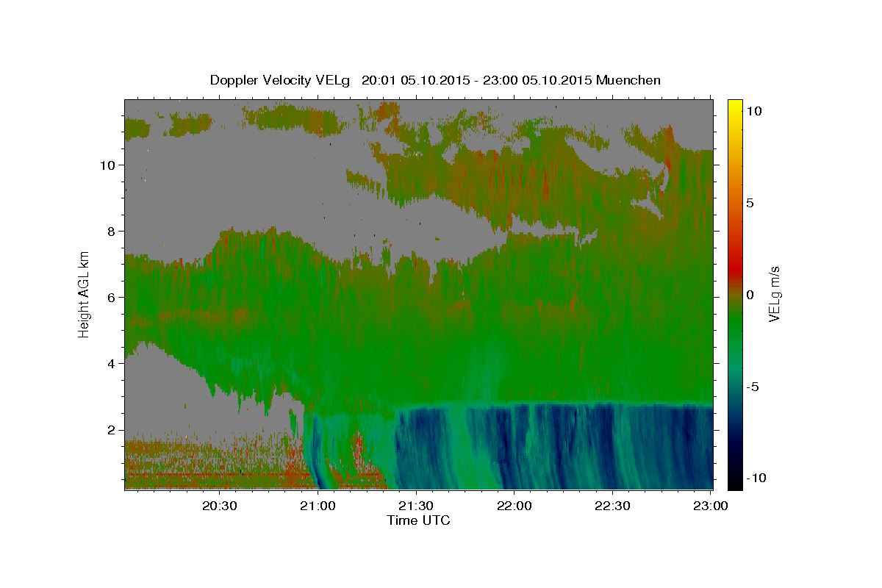
Task: Click the 23:00 time tick label
Action: point(711,506)
